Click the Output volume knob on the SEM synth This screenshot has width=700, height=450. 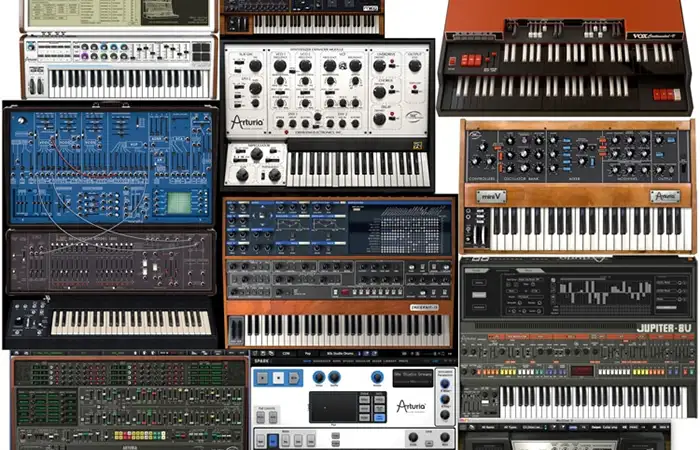[415, 66]
